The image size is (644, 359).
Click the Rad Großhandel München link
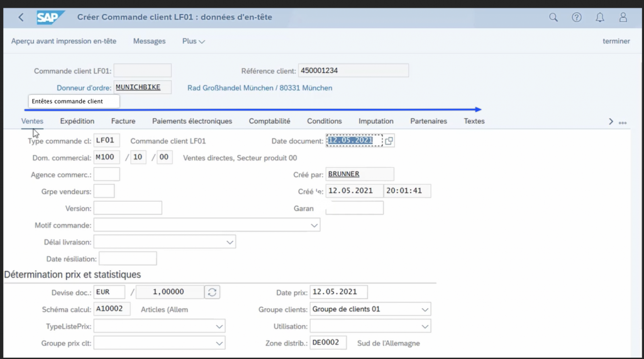[260, 88]
